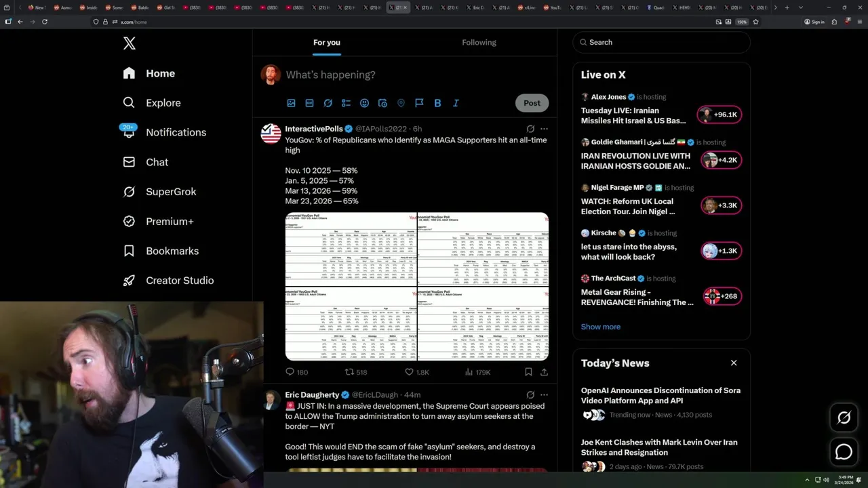Open Chat from the sidebar

pyautogui.click(x=145, y=162)
